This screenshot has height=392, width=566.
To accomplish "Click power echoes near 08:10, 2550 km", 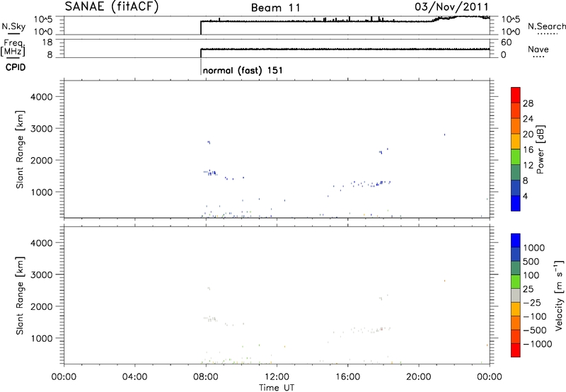I will click(209, 142).
